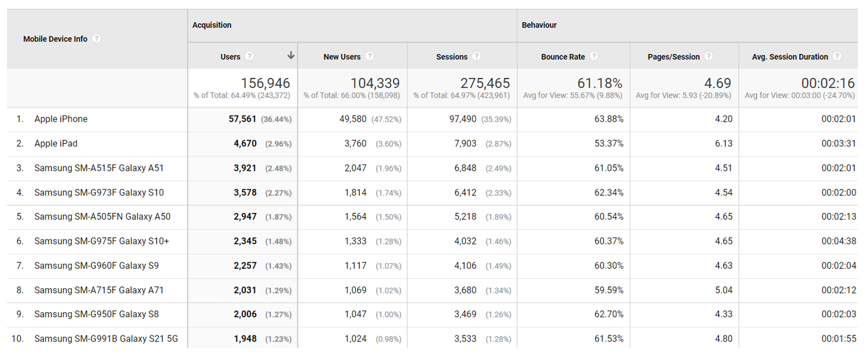Click sort arrow in Users column header

coord(290,56)
